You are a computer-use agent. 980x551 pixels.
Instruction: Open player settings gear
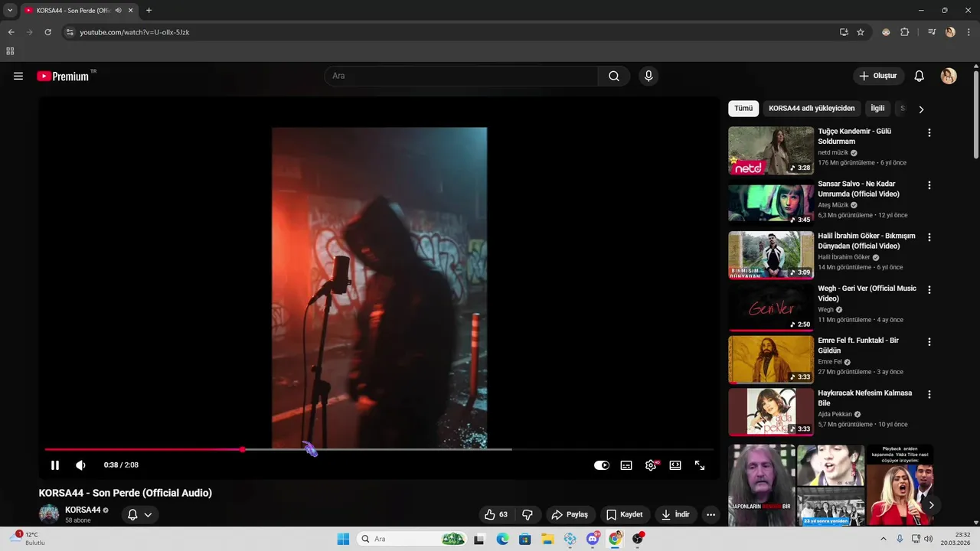pos(651,465)
